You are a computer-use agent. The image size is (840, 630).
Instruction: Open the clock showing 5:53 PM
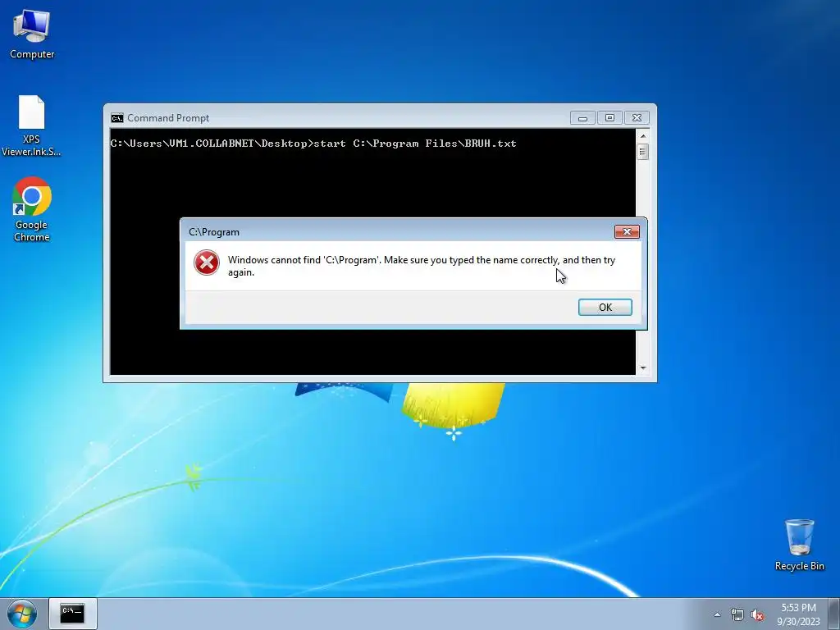[798, 614]
